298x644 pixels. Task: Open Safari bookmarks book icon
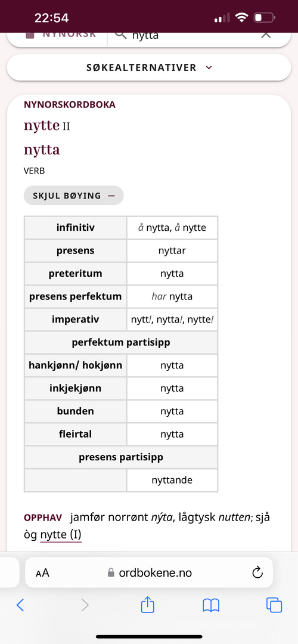pyautogui.click(x=211, y=605)
